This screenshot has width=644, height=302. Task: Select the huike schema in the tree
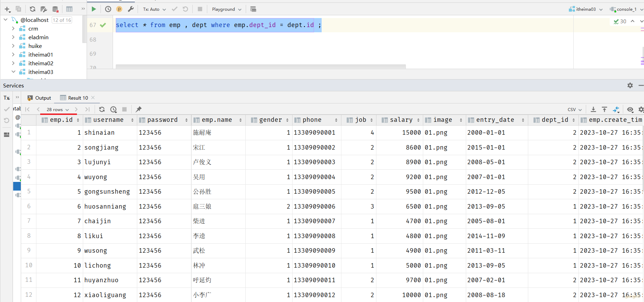pyautogui.click(x=35, y=46)
